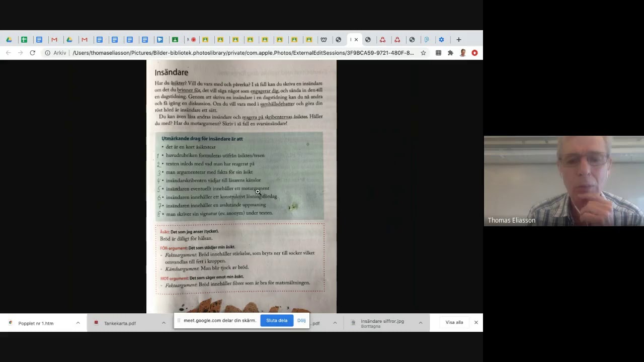Click the line 'det är en kort åsiktstext'
The width and height of the screenshot is (644, 362).
pyautogui.click(x=191, y=147)
